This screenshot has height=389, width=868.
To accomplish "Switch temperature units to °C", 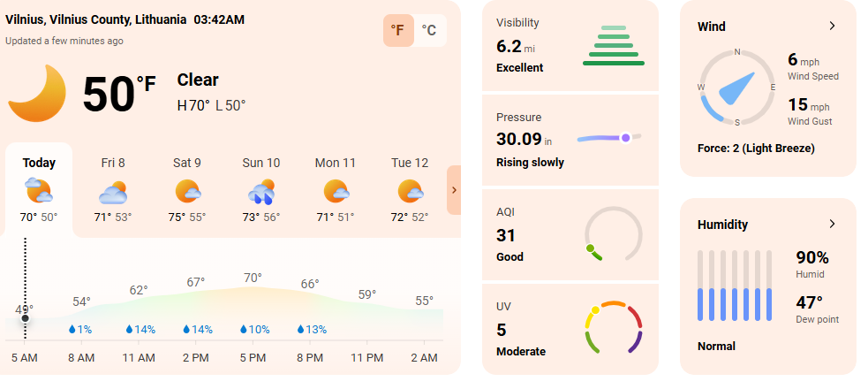I will click(429, 30).
